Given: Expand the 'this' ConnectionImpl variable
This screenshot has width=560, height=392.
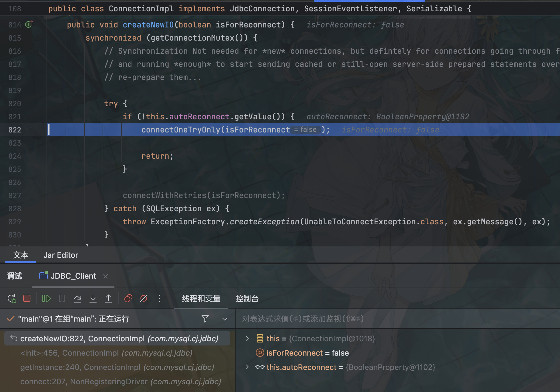Looking at the screenshot, I should (247, 338).
